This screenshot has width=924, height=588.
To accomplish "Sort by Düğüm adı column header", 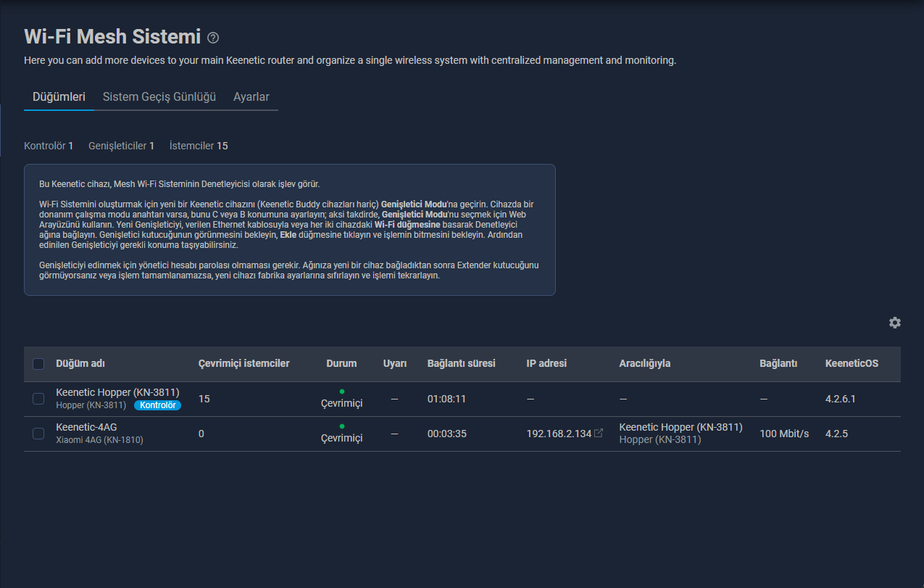I will pyautogui.click(x=80, y=363).
